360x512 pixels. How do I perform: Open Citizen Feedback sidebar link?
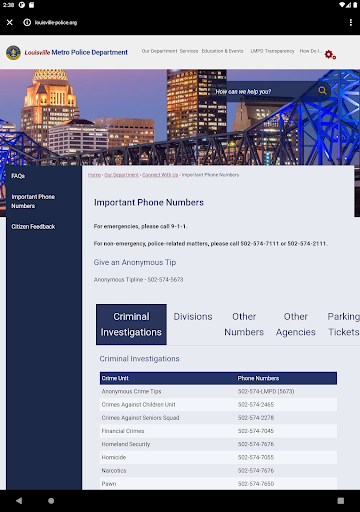33,227
